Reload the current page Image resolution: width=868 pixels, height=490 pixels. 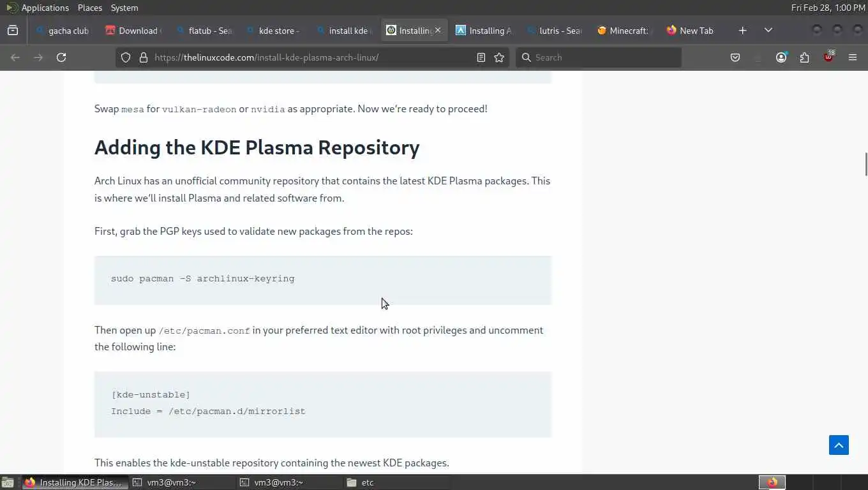pyautogui.click(x=61, y=57)
